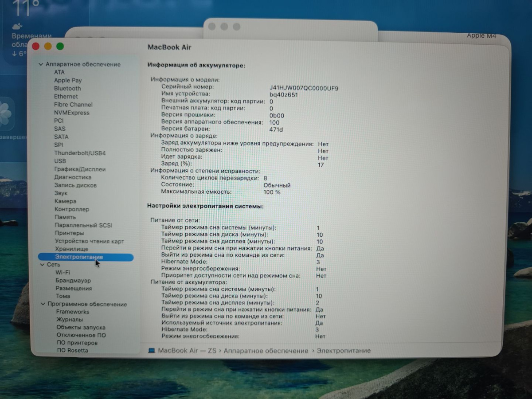This screenshot has height=399, width=532.
Task: Open Apple Pay sidebar entry
Action: [x=68, y=80]
